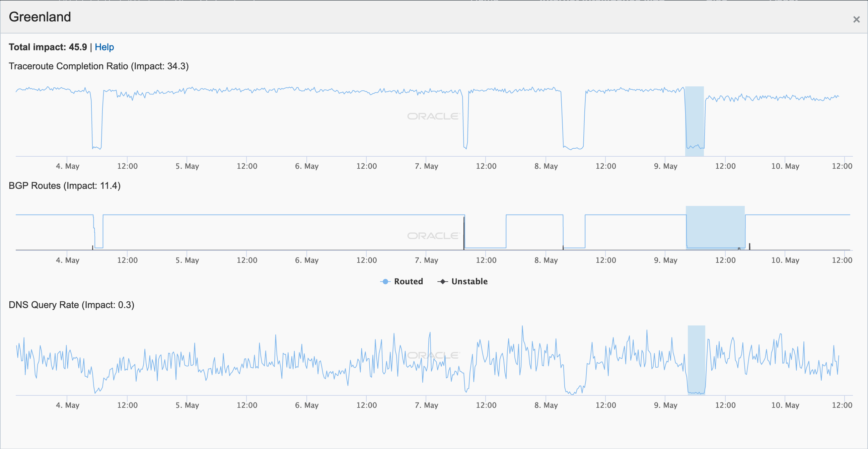
Task: Click Oracle watermark in the BGP Routes chart
Action: click(433, 236)
